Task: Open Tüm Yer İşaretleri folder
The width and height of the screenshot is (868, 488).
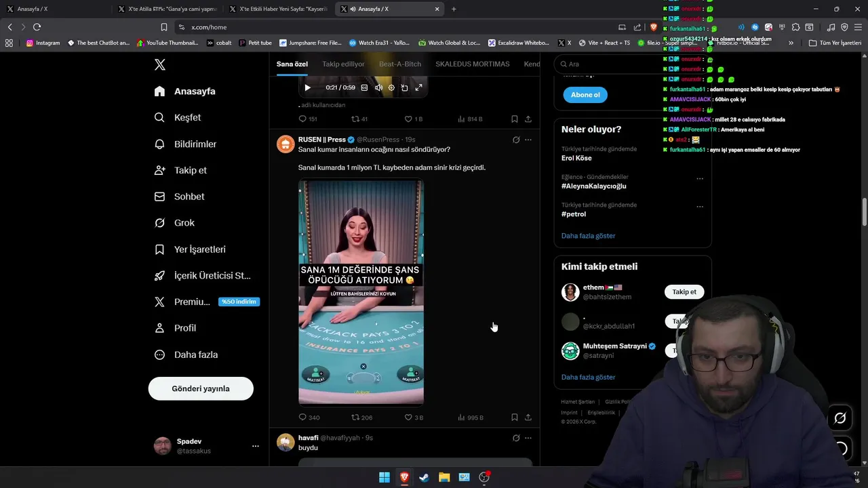Action: [835, 43]
